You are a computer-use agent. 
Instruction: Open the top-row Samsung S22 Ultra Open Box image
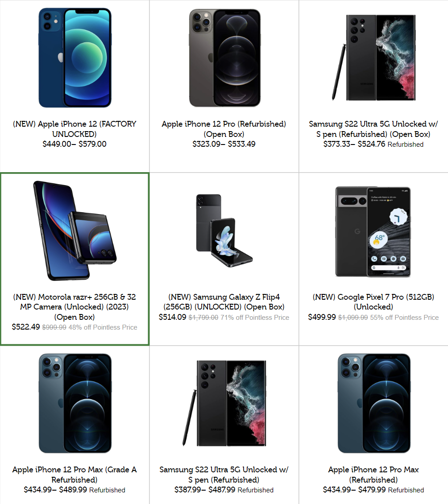(x=373, y=58)
